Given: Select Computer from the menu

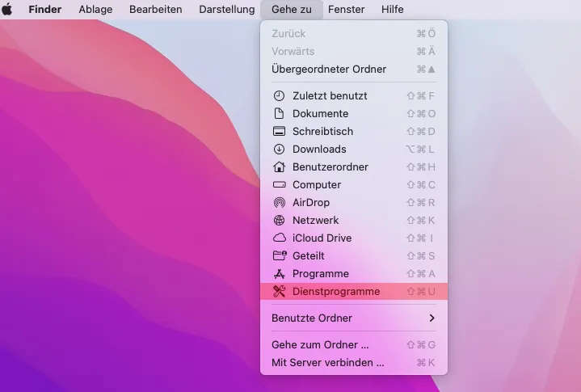Looking at the screenshot, I should [354, 185].
